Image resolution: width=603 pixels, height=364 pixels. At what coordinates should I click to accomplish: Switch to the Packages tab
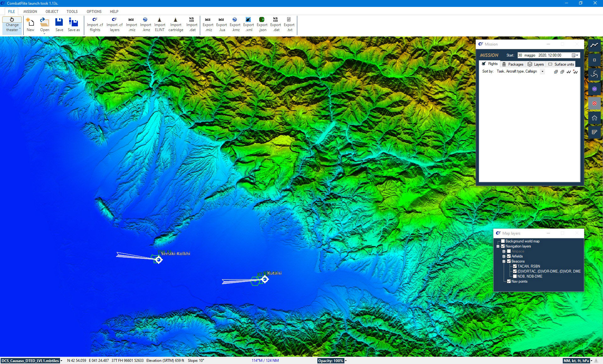point(513,64)
